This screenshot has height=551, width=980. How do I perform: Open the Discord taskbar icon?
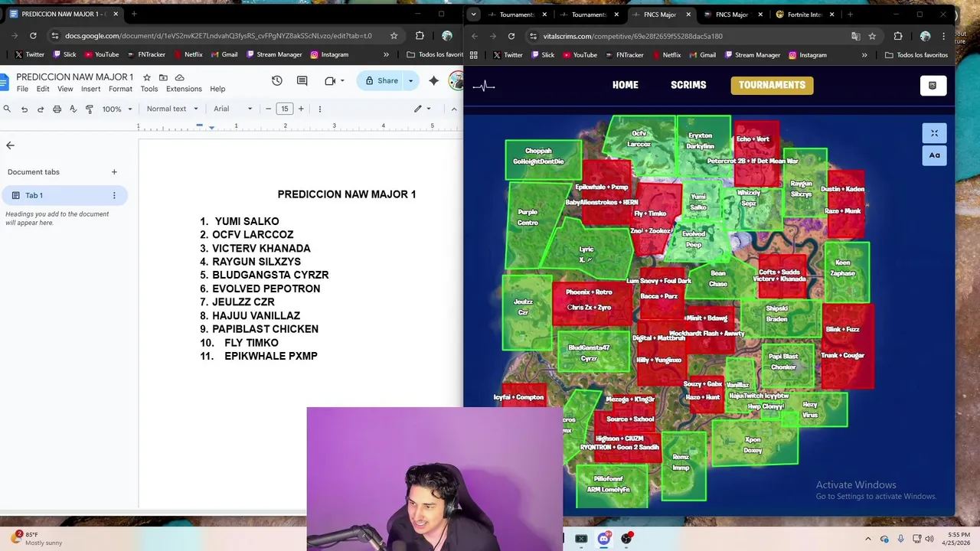pos(603,538)
